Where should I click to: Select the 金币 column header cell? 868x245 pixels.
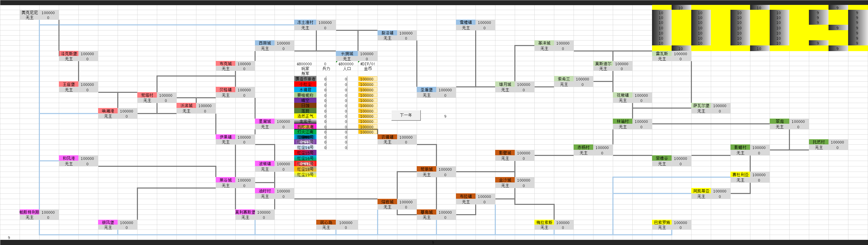pos(368,69)
